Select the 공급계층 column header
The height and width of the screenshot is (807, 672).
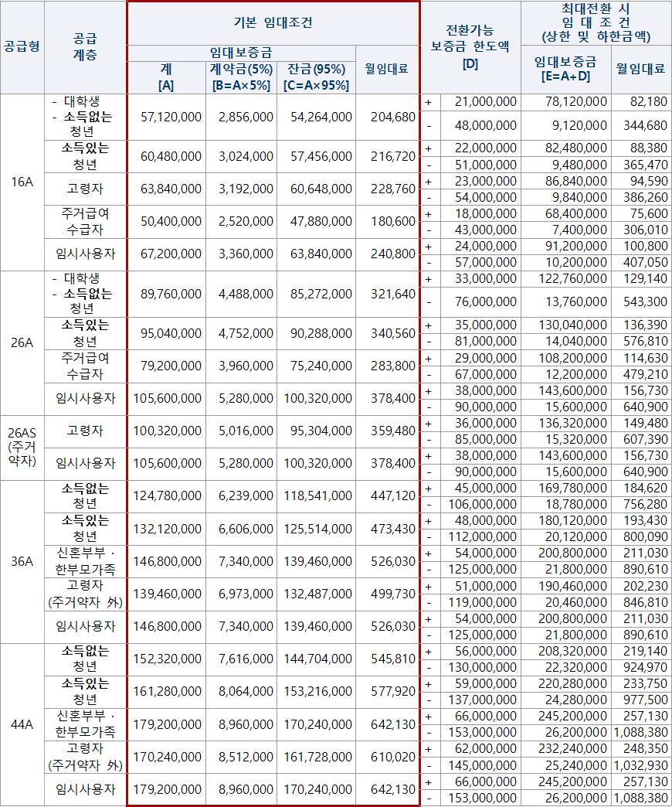(85, 46)
